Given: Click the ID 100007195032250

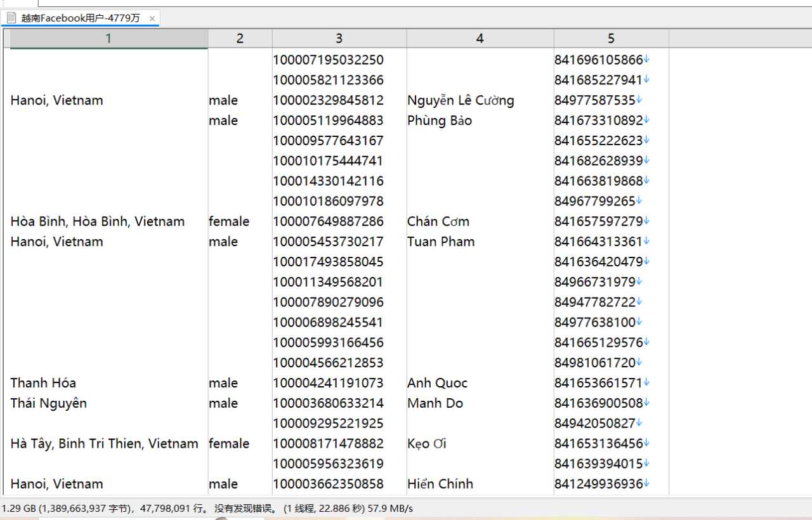Looking at the screenshot, I should (329, 60).
